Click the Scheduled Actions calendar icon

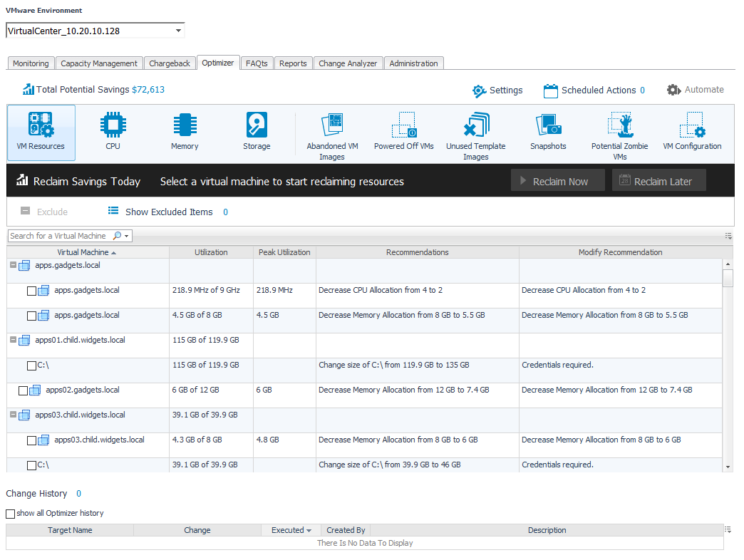[550, 90]
